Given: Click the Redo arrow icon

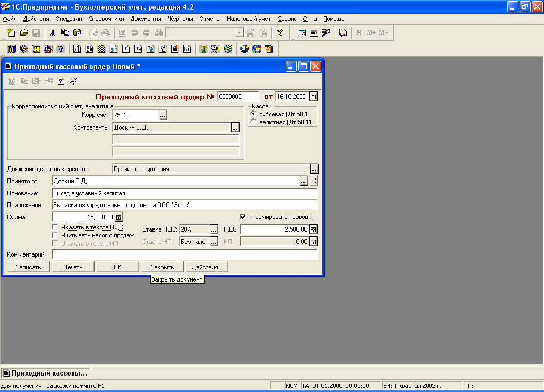Looking at the screenshot, I should tap(147, 32).
